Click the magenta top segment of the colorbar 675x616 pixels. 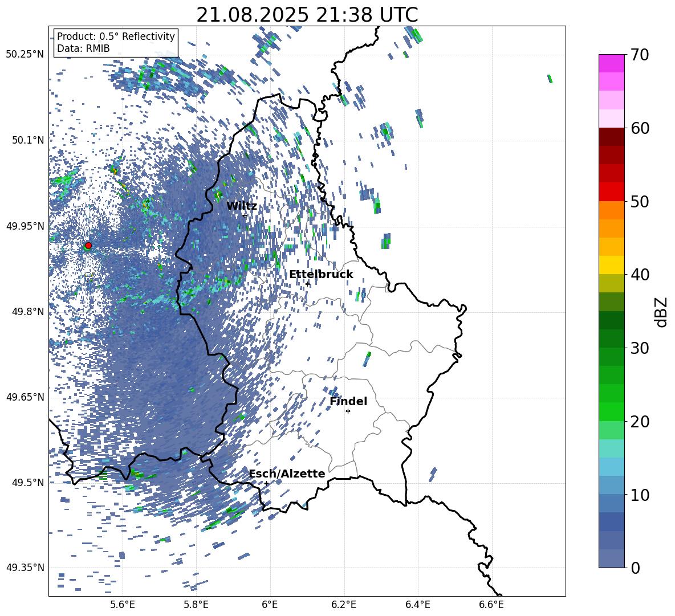(611, 63)
